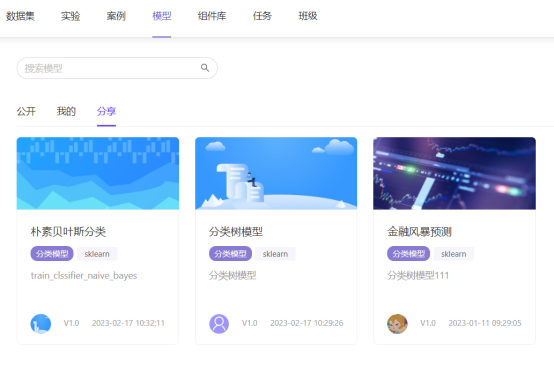
Task: Switch to the 公开 tab
Action: coord(26,112)
